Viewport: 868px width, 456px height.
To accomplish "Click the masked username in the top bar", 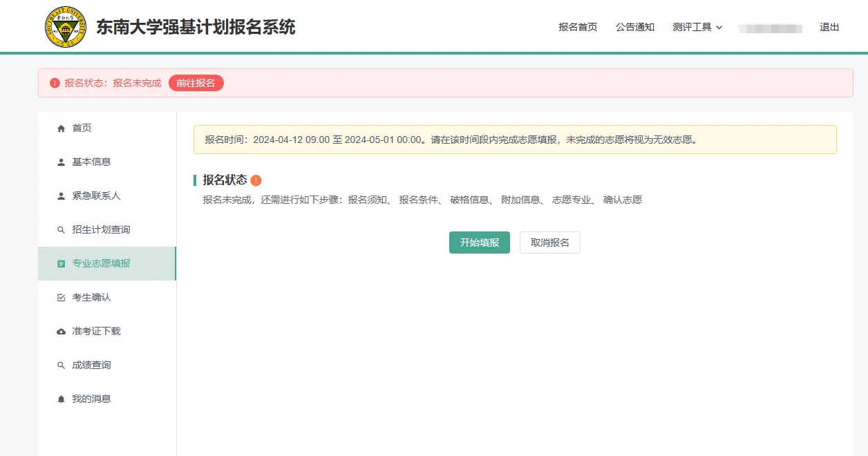I will pos(770,28).
